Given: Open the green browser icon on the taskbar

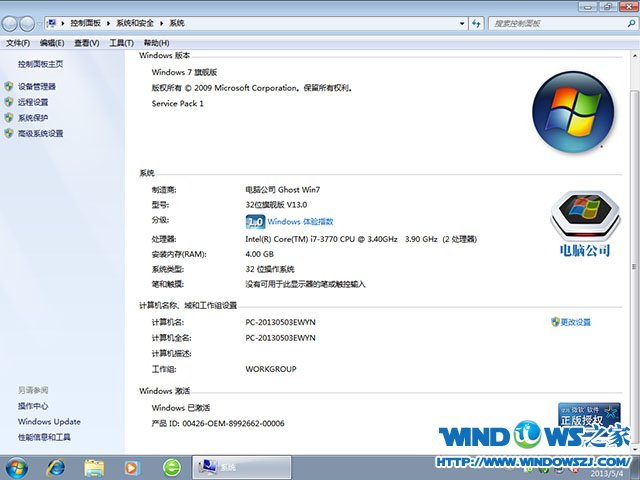Looking at the screenshot, I should 172,468.
